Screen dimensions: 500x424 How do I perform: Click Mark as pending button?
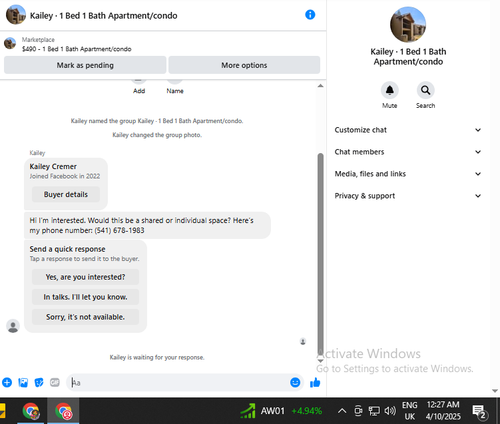point(85,65)
